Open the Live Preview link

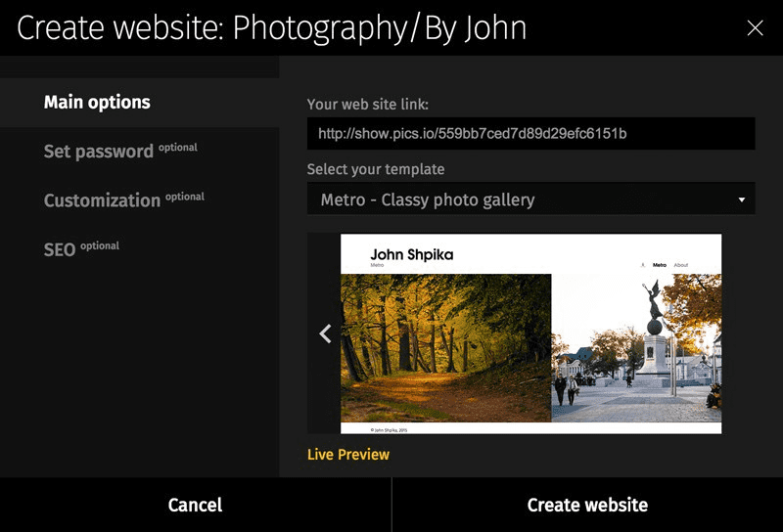[x=348, y=455]
